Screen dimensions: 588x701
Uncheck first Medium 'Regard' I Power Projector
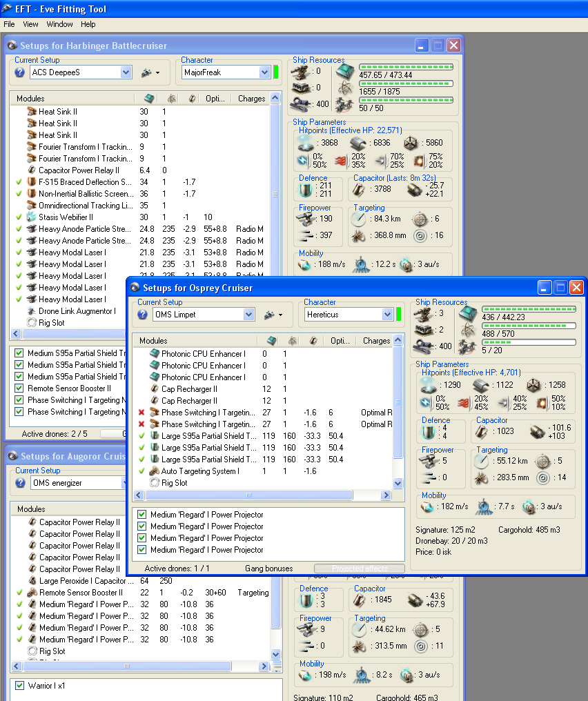pos(142,515)
